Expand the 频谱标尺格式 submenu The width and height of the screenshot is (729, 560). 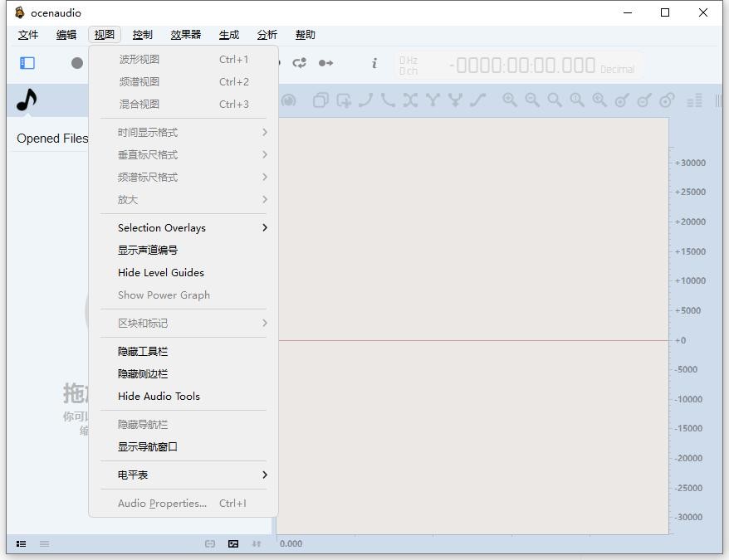183,177
